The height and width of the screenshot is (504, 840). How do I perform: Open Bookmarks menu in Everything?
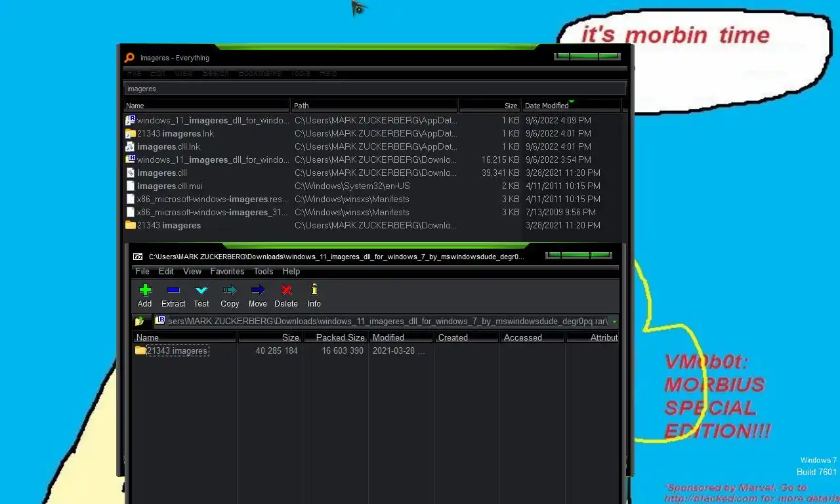coord(260,73)
